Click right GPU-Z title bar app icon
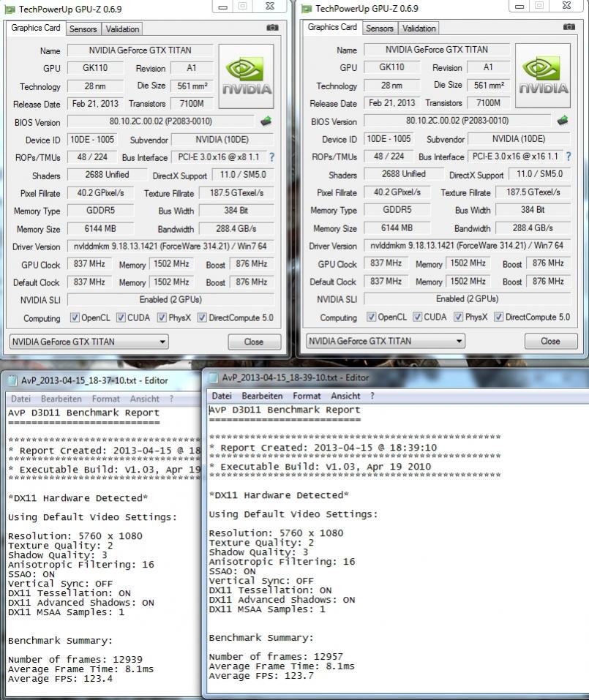Viewport: 589px width, 700px height. pos(307,9)
